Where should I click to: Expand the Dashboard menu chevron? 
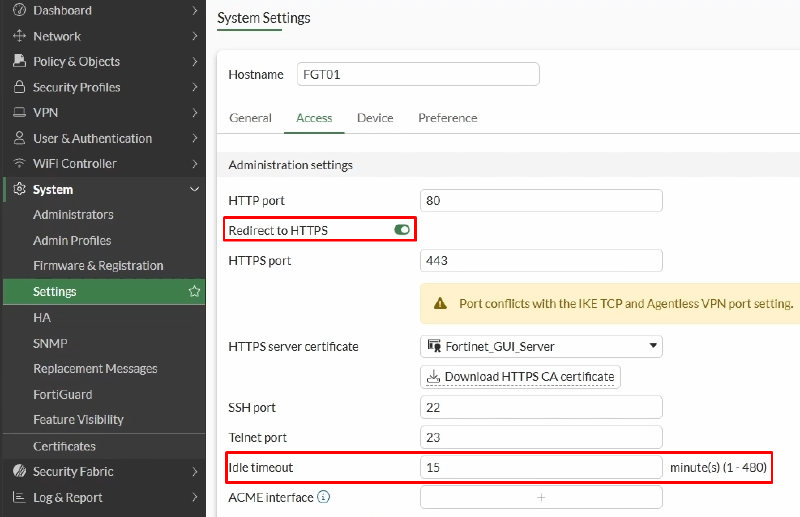click(x=194, y=10)
